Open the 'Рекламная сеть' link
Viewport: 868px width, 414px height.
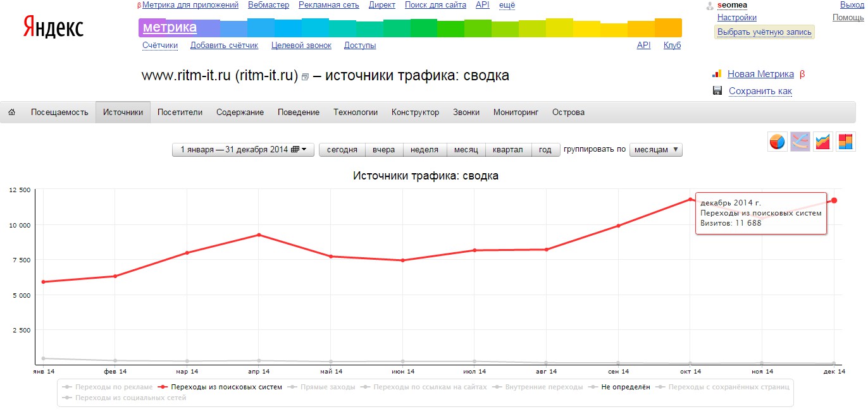(x=329, y=5)
